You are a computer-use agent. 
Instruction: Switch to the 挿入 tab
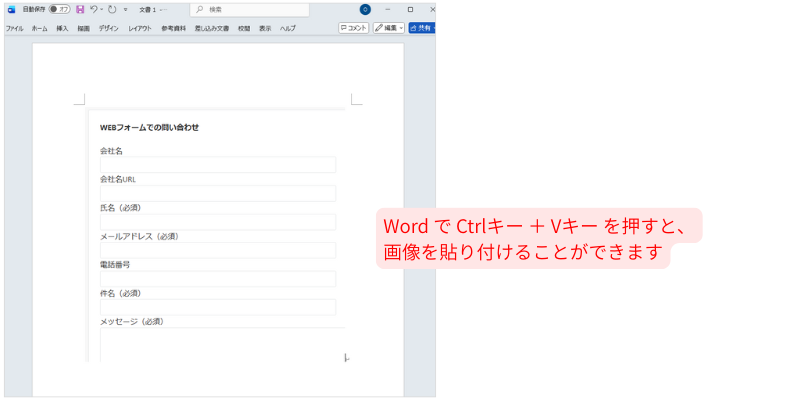click(62, 29)
